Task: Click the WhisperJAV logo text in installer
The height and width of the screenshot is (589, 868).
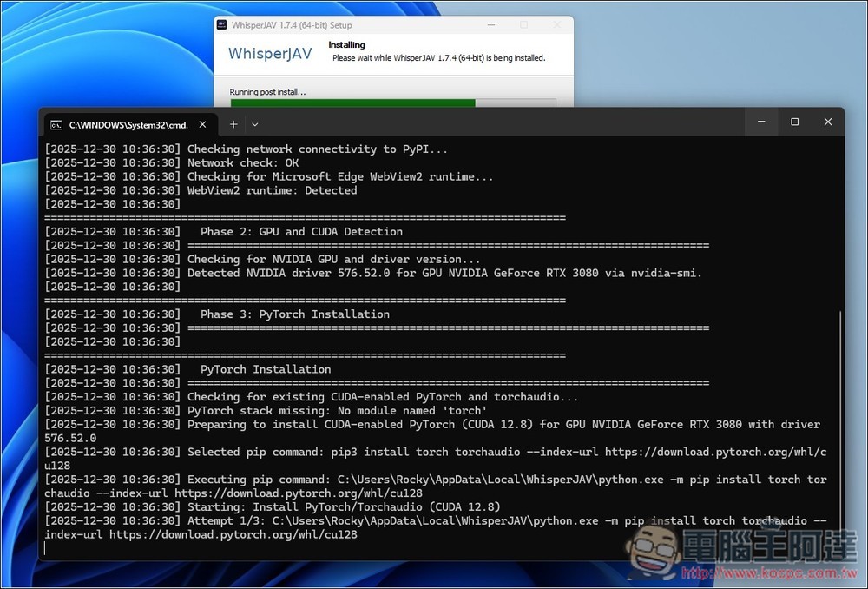Action: coord(270,53)
